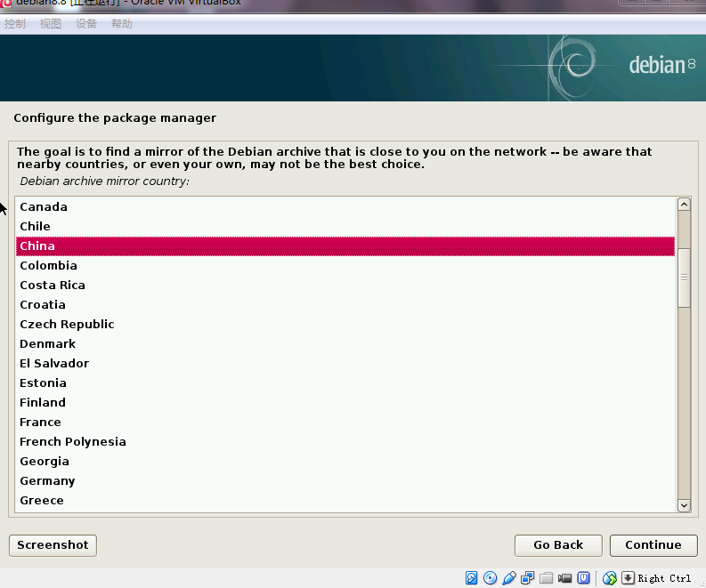Click the Go Back button

point(558,545)
